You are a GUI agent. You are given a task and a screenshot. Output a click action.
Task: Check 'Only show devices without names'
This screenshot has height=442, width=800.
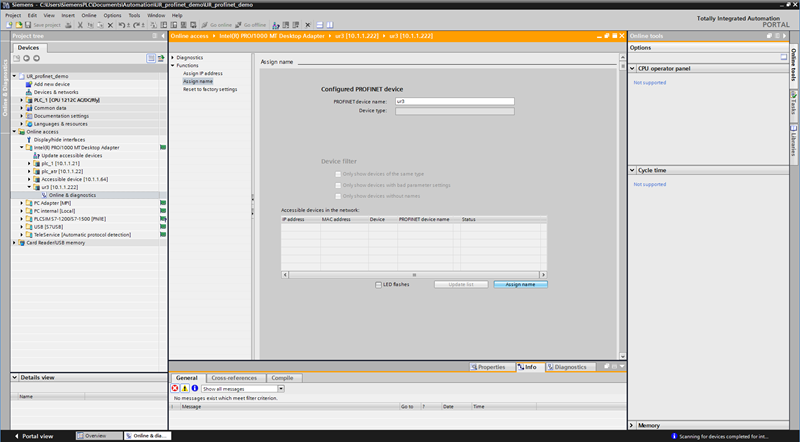338,196
